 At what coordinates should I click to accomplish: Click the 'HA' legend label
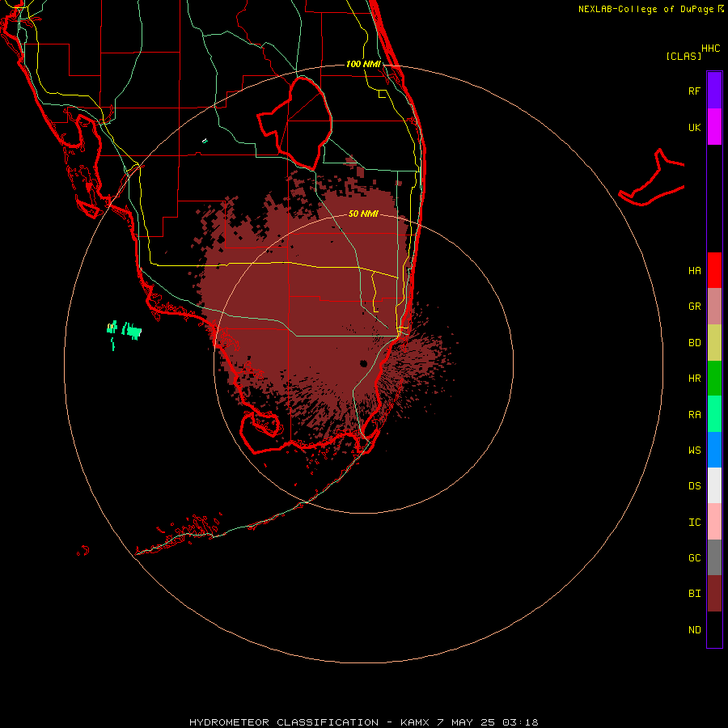(694, 270)
